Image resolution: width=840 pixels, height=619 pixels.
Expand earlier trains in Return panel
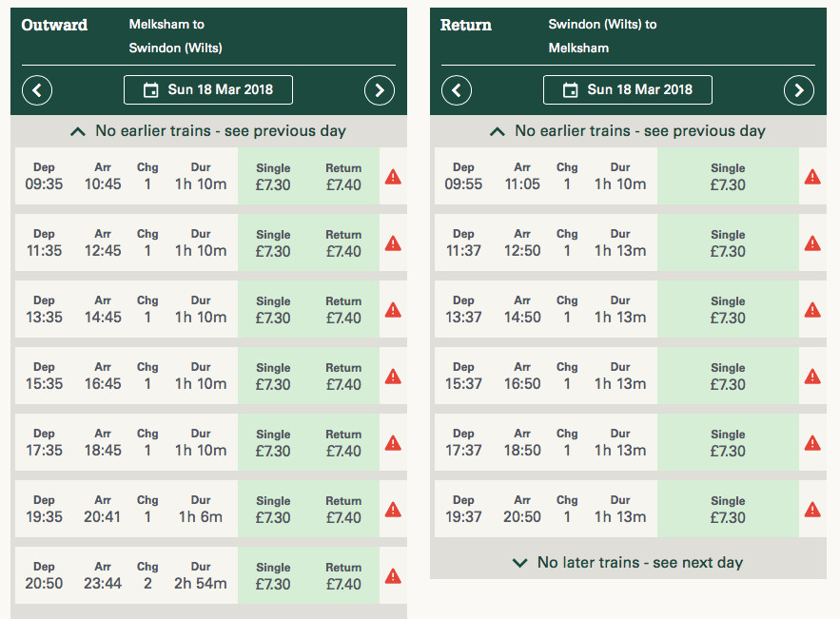[628, 131]
